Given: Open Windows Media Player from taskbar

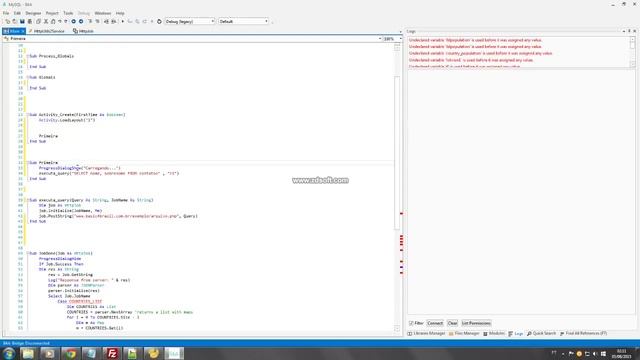Looking at the screenshot, I should coord(49,353).
